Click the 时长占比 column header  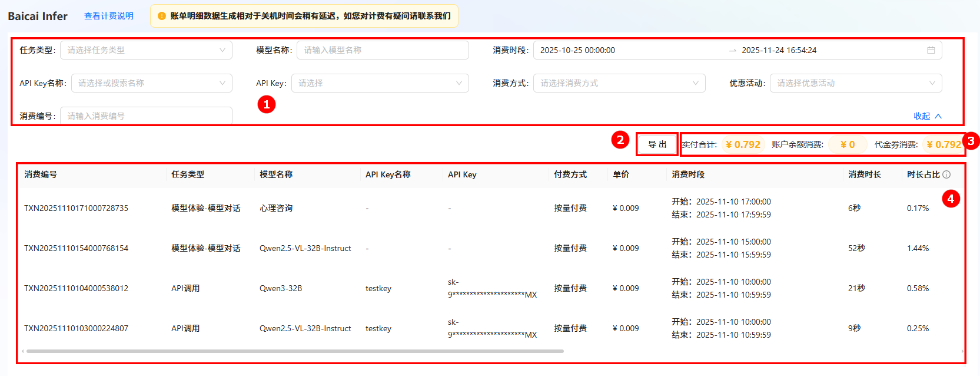coord(923,174)
